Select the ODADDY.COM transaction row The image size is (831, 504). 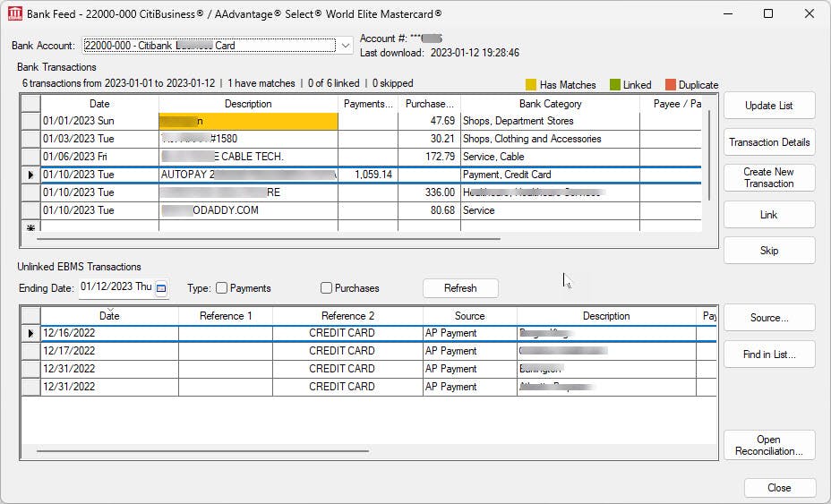(x=248, y=210)
